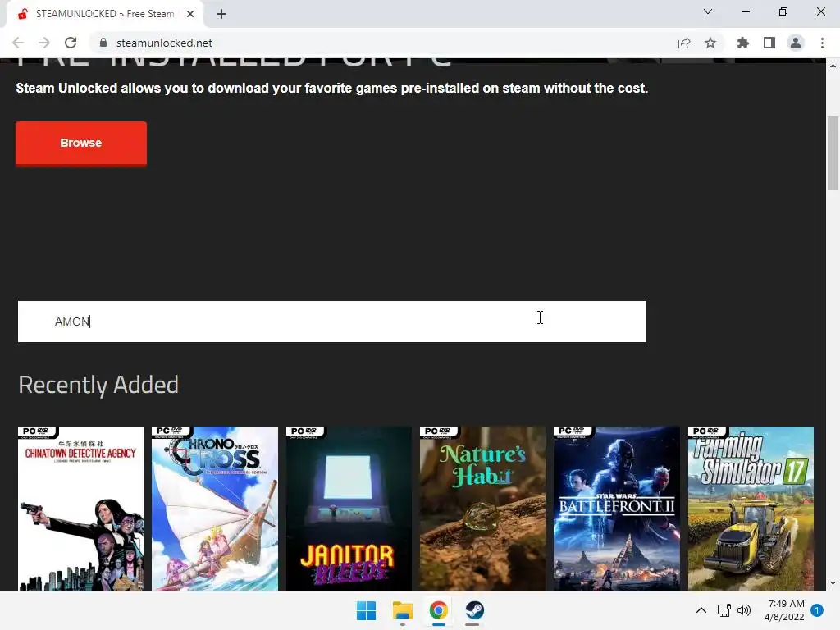
Task: Open Star Wars Battlefront II cover
Action: tap(617, 509)
